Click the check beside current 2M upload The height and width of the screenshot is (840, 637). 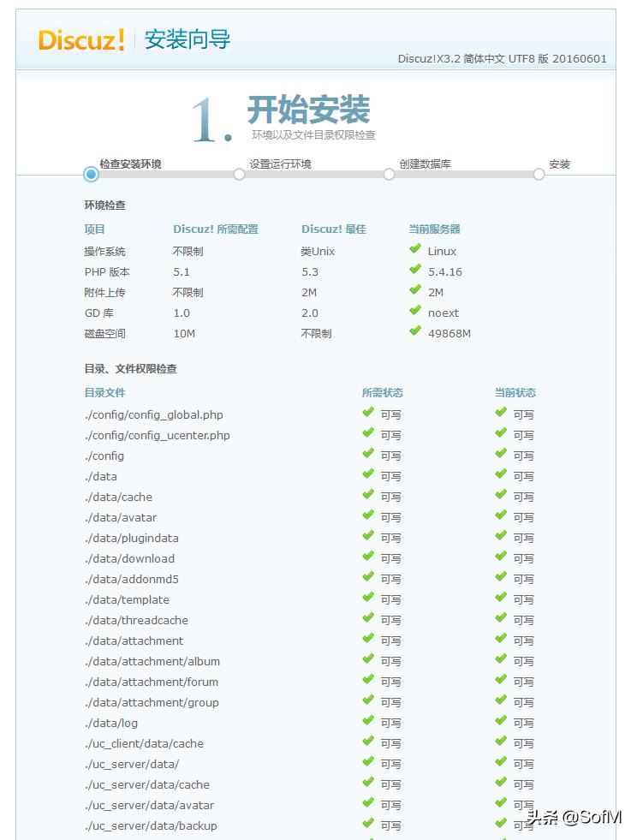click(415, 289)
